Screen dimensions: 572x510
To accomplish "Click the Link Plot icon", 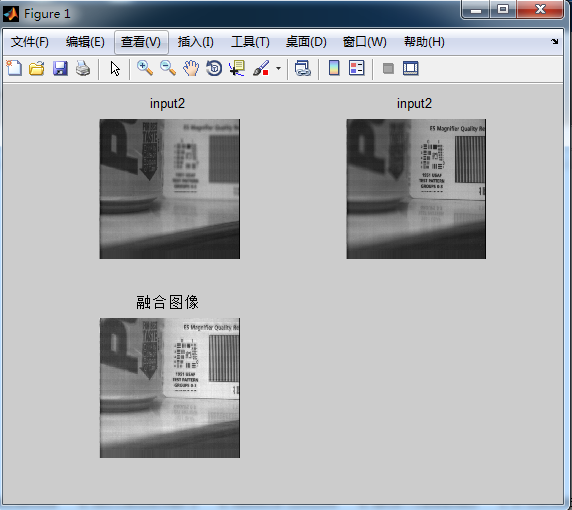I will coord(303,68).
